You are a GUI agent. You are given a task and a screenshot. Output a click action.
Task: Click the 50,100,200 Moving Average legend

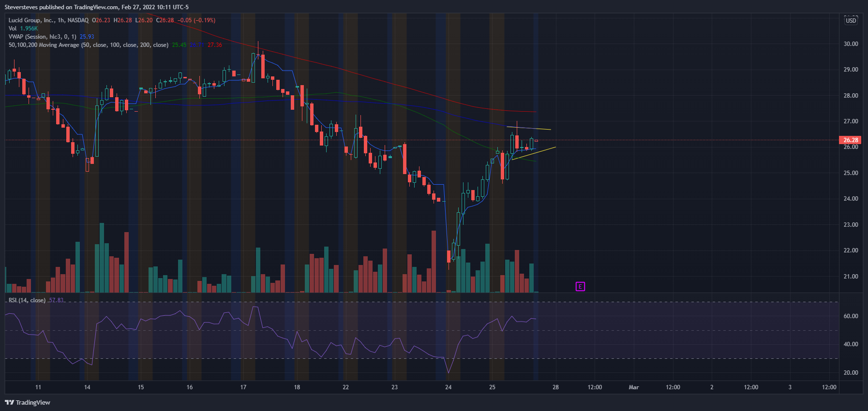(x=88, y=45)
